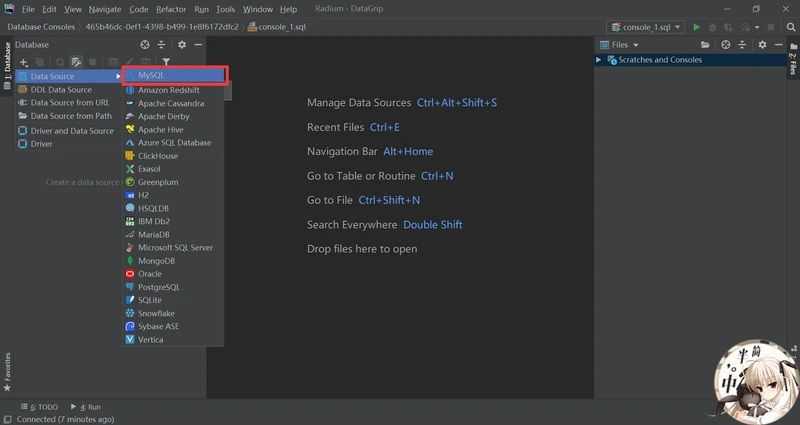Select Snowflake data source
800x425 pixels.
coord(173,313)
